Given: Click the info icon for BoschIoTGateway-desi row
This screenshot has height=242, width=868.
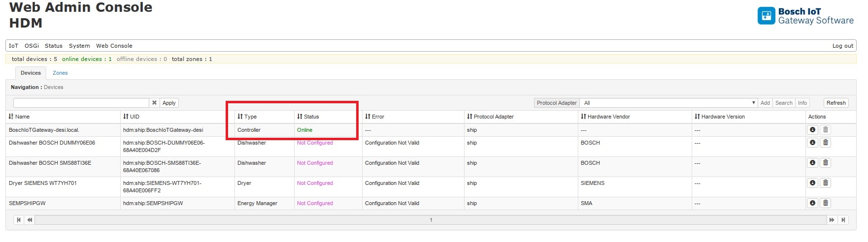Looking at the screenshot, I should tap(812, 130).
